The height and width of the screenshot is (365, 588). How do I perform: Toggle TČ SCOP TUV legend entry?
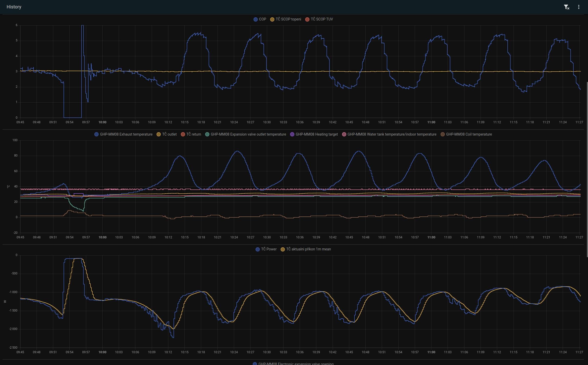(322, 19)
